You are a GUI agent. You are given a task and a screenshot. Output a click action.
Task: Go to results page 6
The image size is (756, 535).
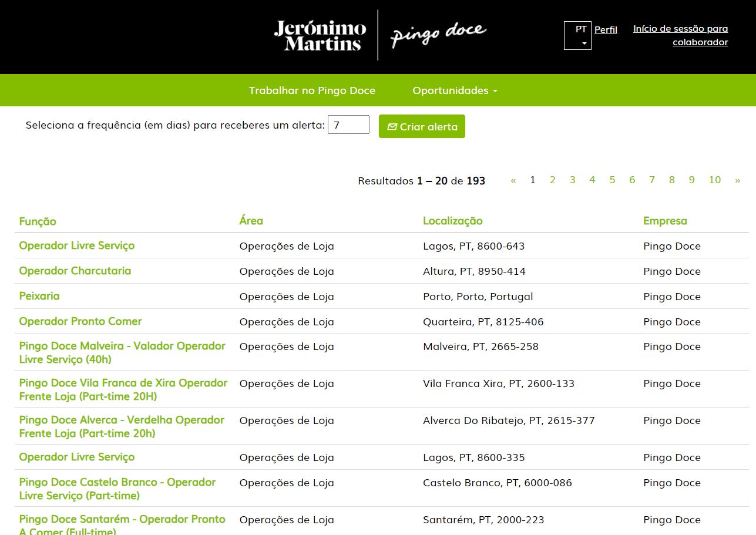[632, 180]
